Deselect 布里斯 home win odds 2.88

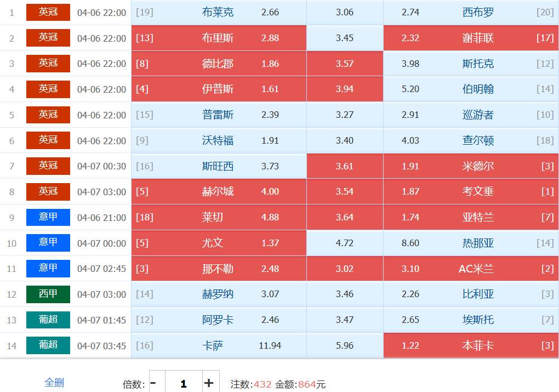(x=219, y=38)
